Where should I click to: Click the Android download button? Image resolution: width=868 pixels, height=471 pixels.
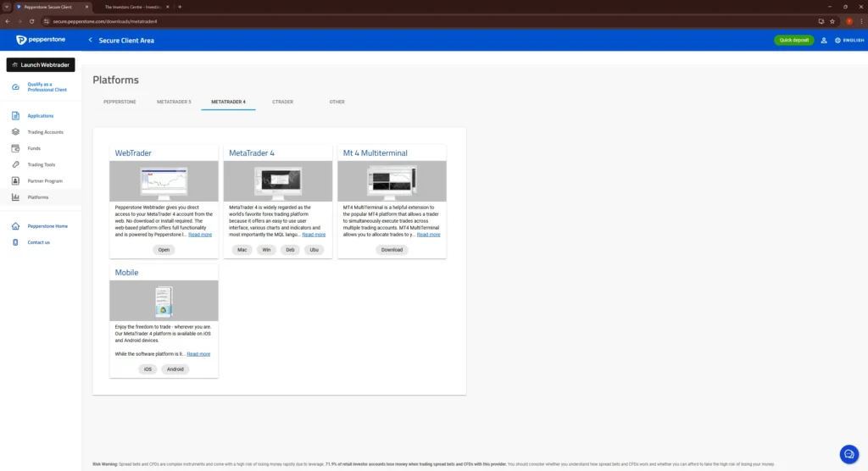175,369
